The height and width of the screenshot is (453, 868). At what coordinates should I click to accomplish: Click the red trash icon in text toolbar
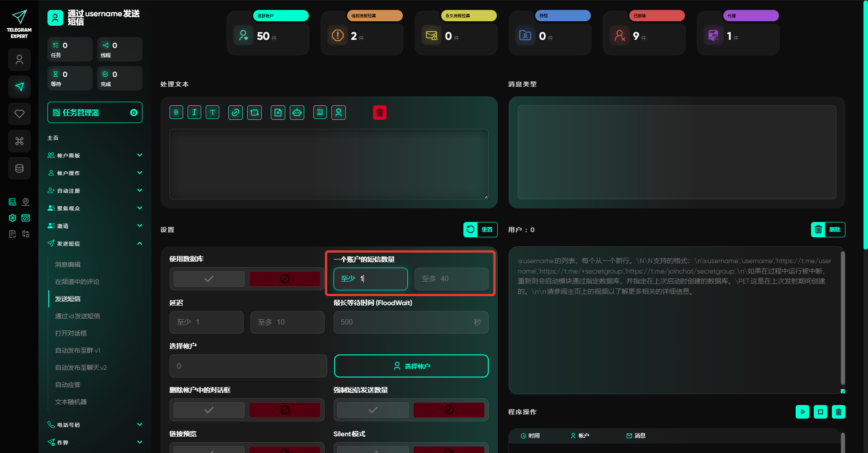380,113
